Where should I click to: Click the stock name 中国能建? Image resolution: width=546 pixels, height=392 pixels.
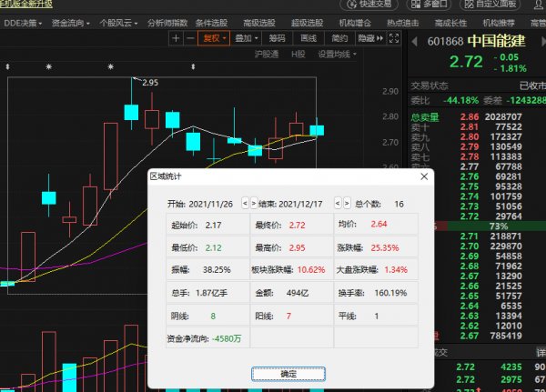point(497,41)
